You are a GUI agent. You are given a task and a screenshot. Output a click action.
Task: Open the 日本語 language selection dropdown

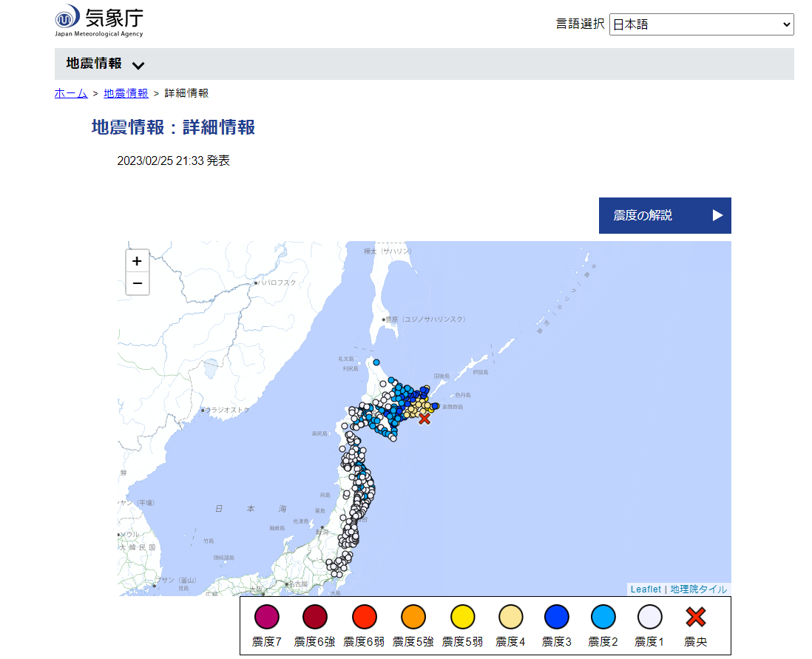(x=701, y=24)
